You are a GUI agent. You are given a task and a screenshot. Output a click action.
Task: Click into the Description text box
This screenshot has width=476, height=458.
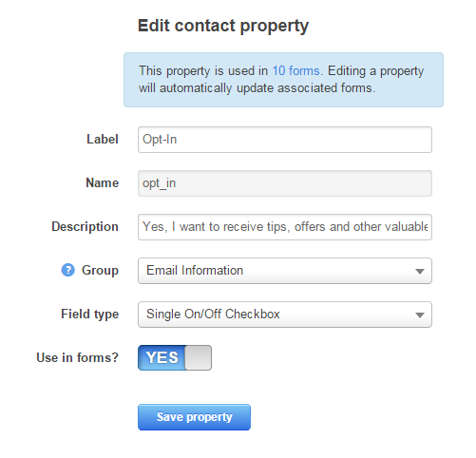[x=285, y=227]
